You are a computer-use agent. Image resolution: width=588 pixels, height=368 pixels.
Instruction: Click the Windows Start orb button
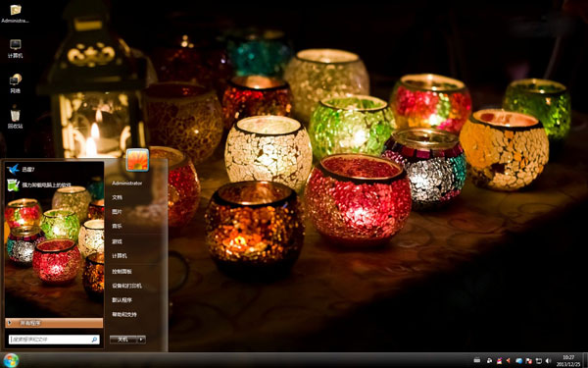tap(11, 360)
